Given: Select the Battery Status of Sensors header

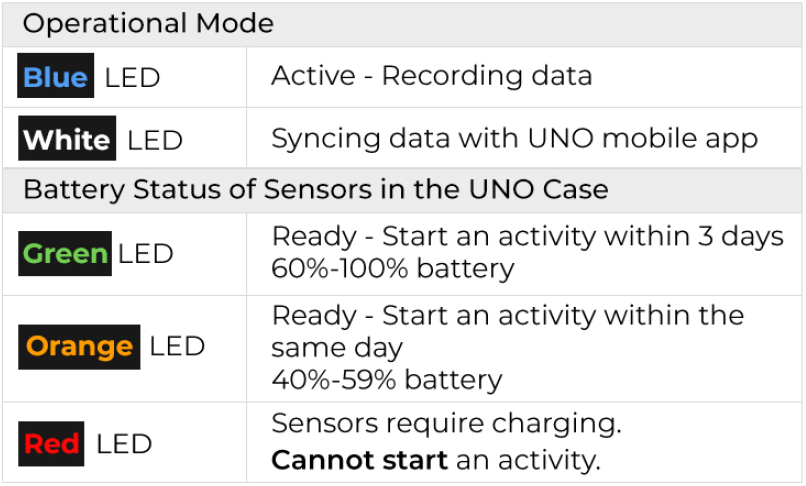Looking at the screenshot, I should tap(315, 189).
